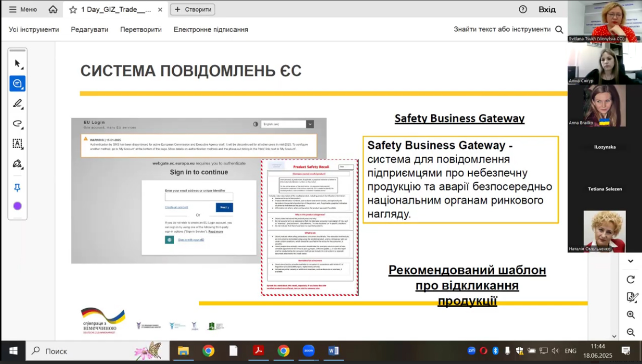Rotate the page with the rotate icon
This screenshot has width=642, height=364.
pyautogui.click(x=630, y=279)
